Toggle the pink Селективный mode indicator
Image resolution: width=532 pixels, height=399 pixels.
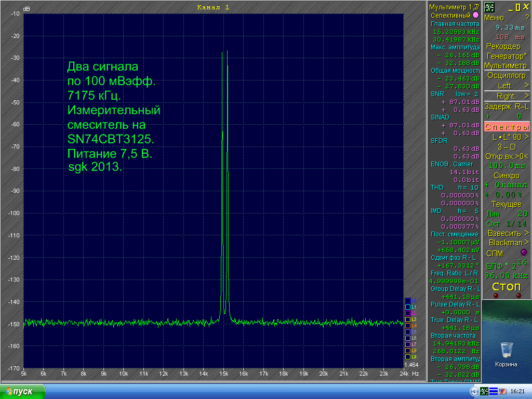(475, 15)
